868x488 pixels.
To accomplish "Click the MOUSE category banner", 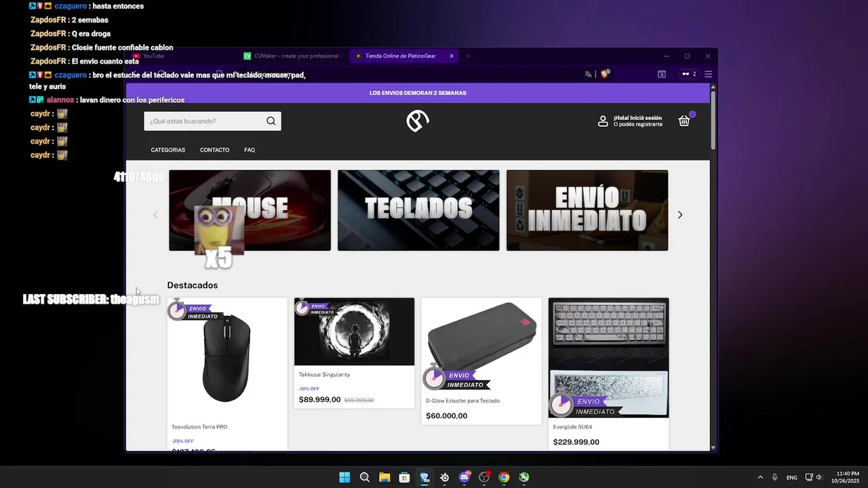I will pos(250,210).
